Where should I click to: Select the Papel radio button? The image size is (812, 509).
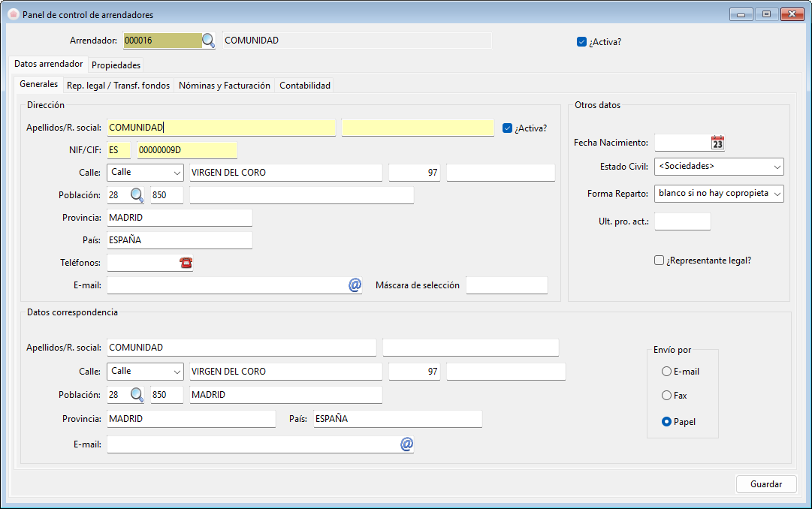(x=666, y=421)
